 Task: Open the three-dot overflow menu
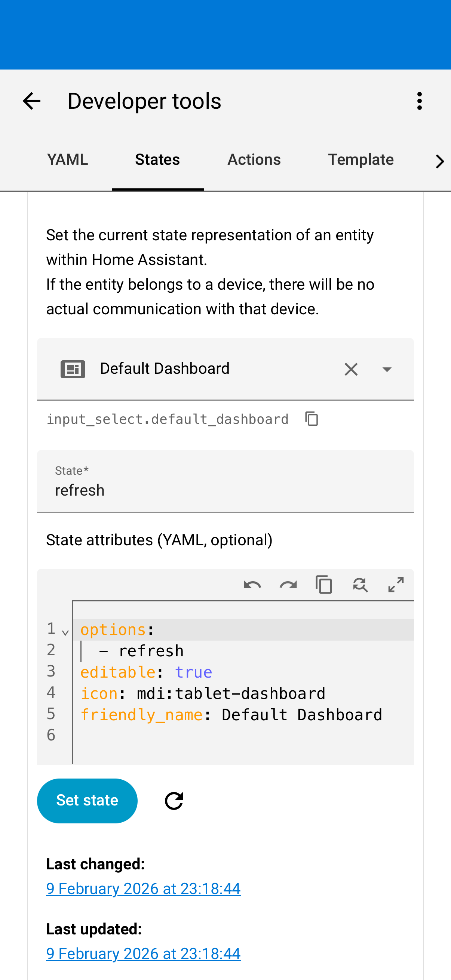point(420,101)
